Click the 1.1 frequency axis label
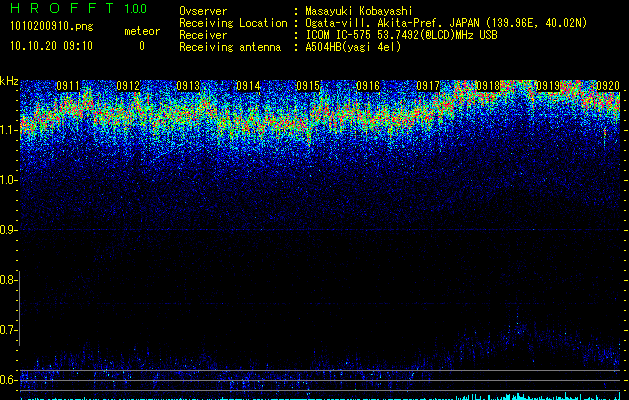 pos(8,130)
